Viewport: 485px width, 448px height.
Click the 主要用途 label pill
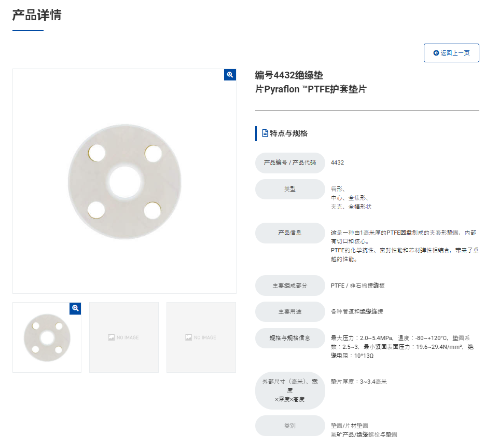pos(290,312)
